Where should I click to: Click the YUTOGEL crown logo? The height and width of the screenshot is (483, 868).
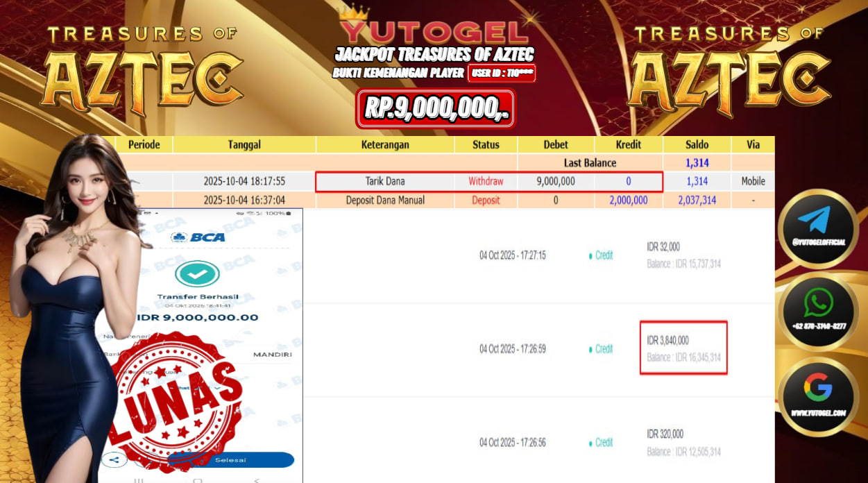click(433, 26)
